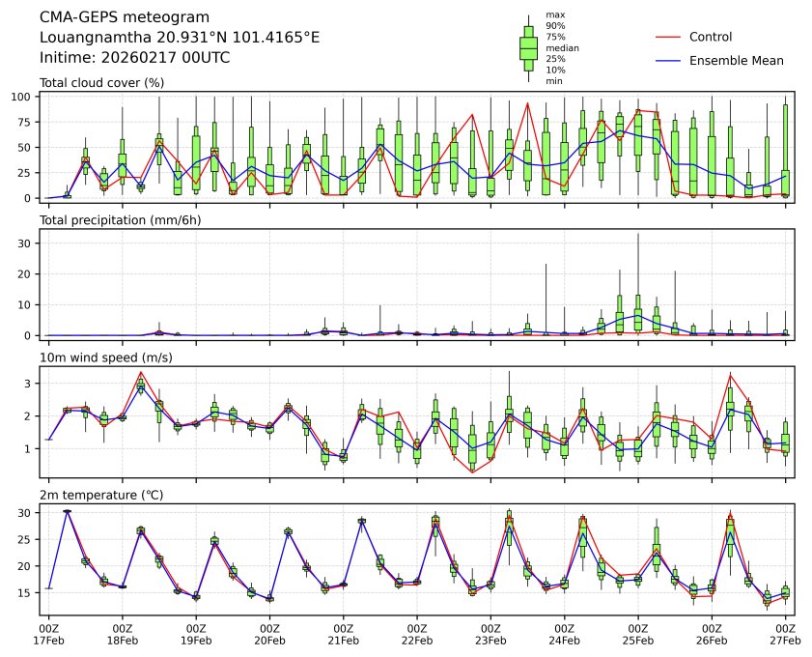The height and width of the screenshot is (657, 812).
Task: Click the 00Z 22Feb time axis label
Action: point(417,633)
